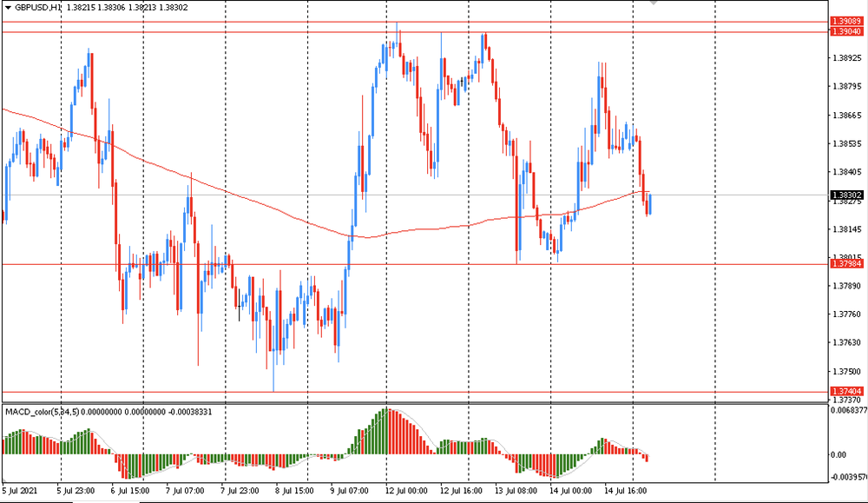Click the 6 Jul 15:00 time label
868x503 pixels.
click(x=130, y=491)
